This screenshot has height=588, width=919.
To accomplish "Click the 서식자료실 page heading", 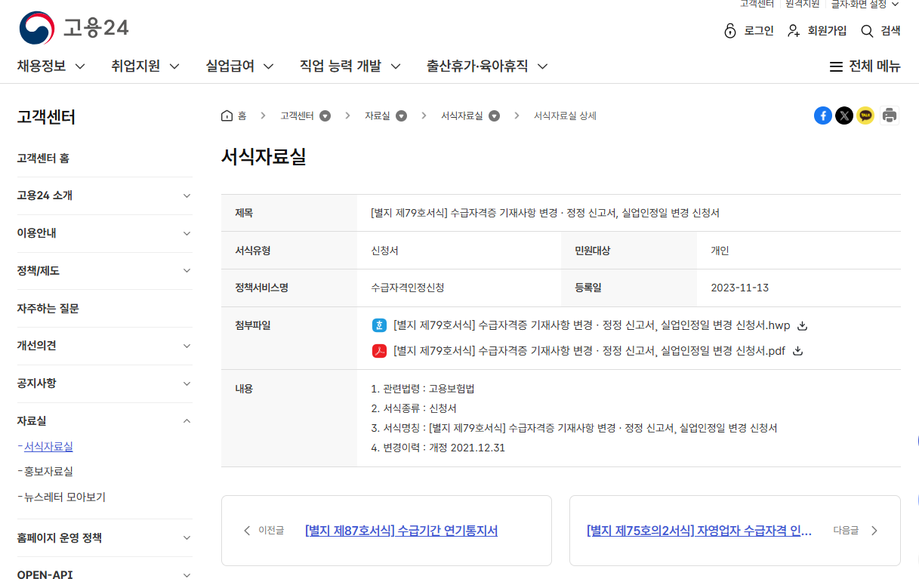I will [x=264, y=157].
